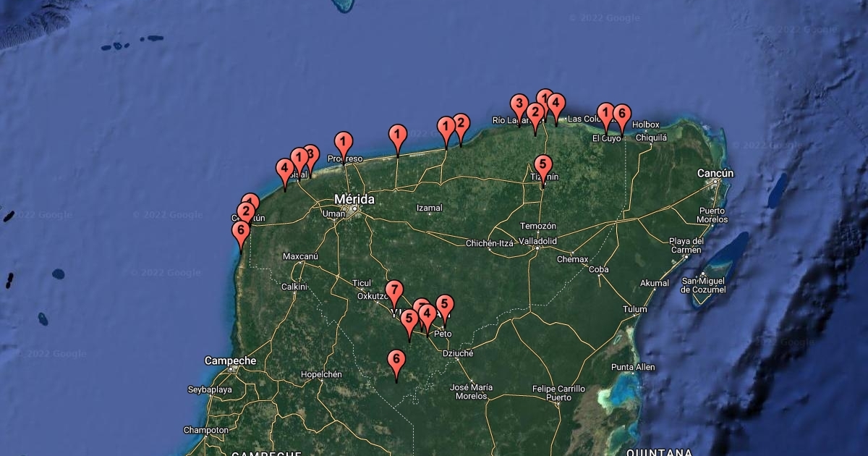The image size is (868, 456).
Task: Click marker 7 near Oxkutzcab
Action: pyautogui.click(x=393, y=291)
